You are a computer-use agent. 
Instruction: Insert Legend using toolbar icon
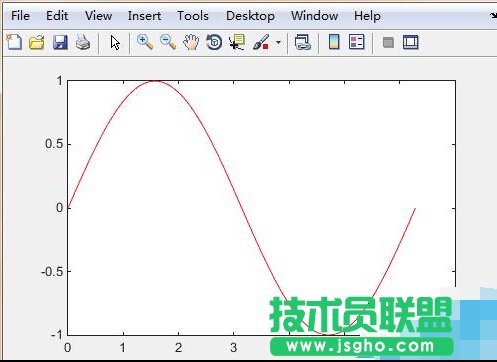(x=357, y=42)
